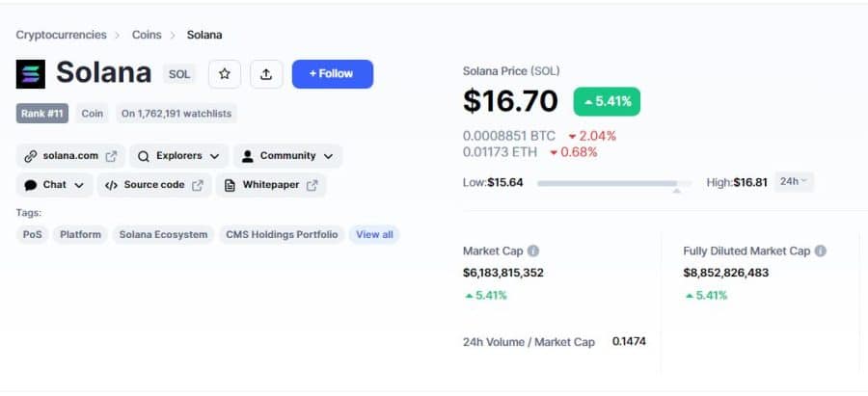Click View all tags
Screen dimensions: 868x396
click(x=374, y=234)
